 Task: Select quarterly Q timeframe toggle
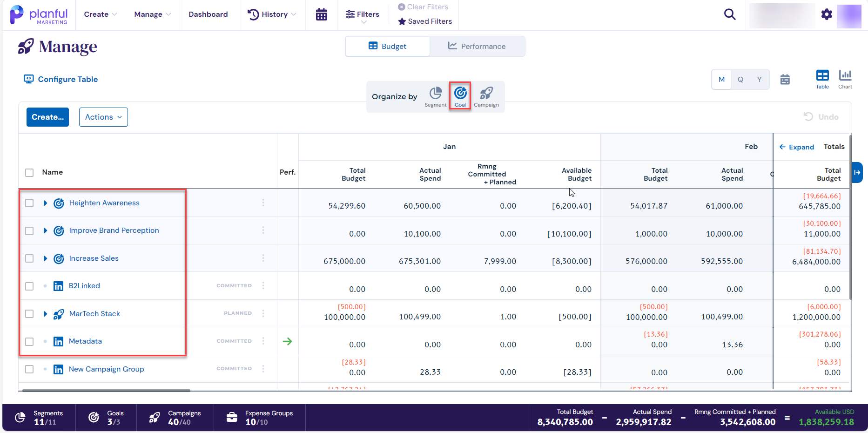(x=740, y=80)
